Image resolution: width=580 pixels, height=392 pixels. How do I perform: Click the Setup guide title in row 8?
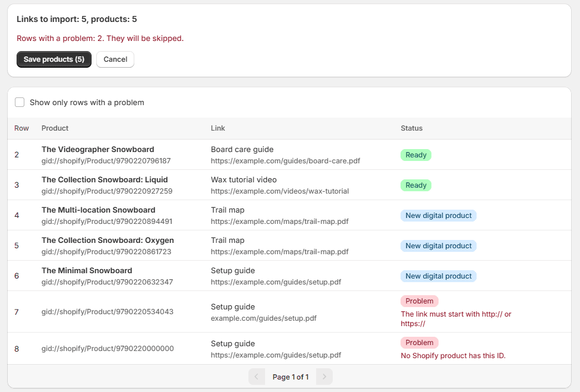[x=233, y=344]
